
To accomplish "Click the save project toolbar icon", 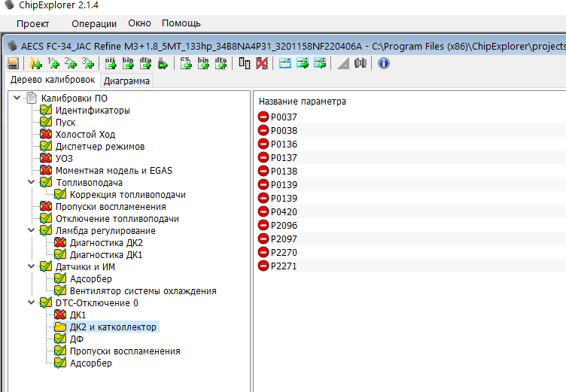I will click(x=13, y=63).
